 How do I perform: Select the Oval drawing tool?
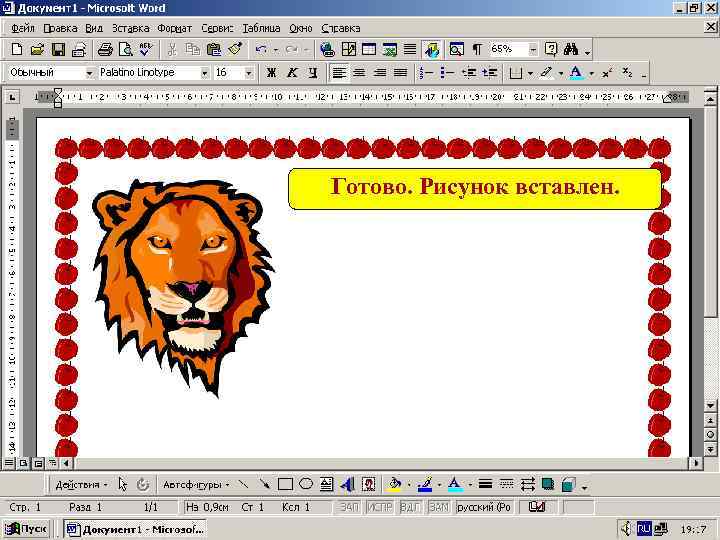(306, 484)
